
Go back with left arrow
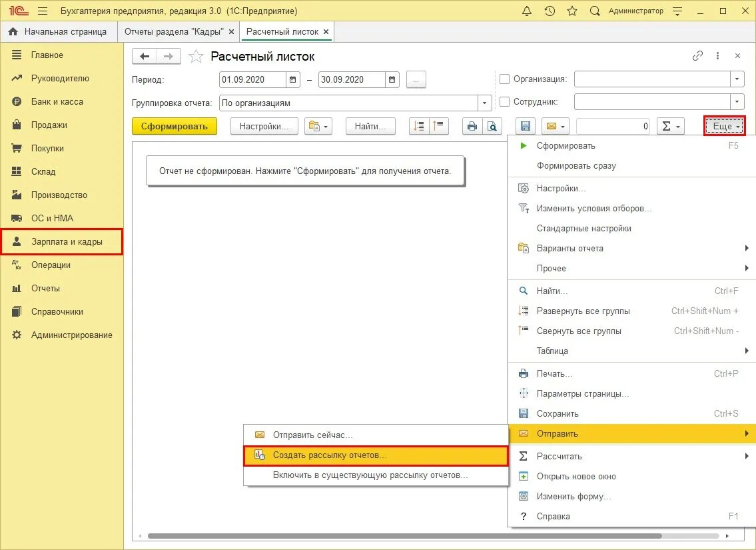tap(144, 57)
